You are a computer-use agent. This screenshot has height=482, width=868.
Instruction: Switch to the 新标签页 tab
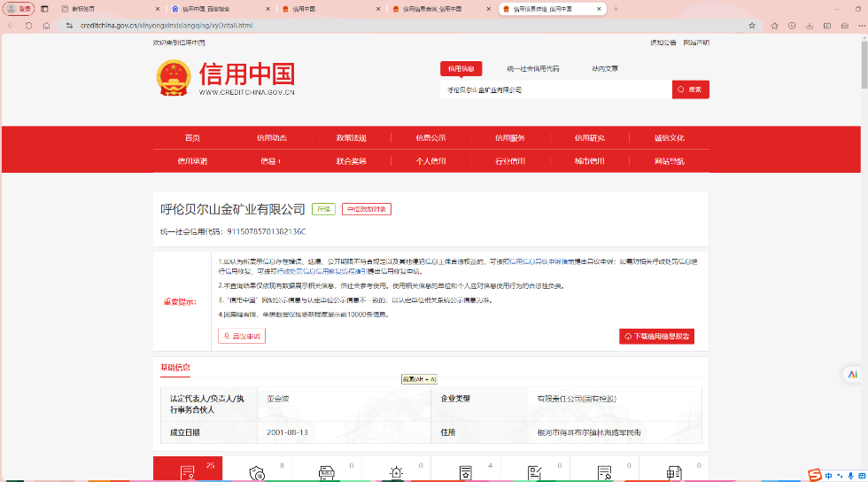tap(112, 9)
